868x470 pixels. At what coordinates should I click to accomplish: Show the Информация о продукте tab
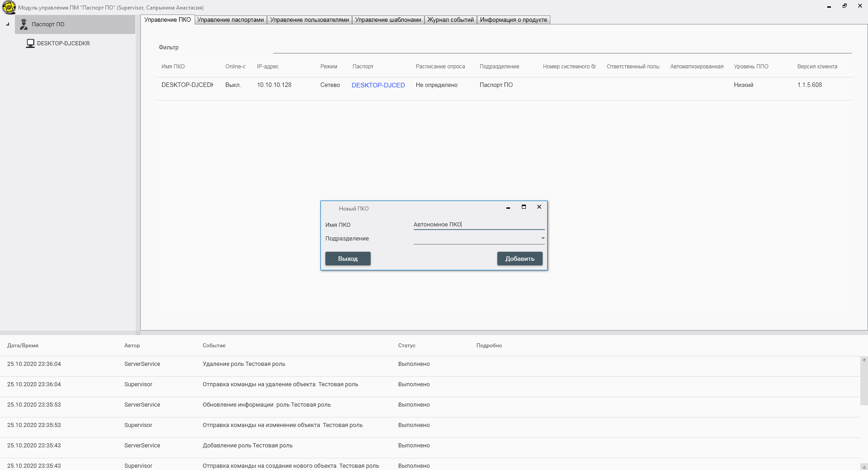[x=514, y=20]
